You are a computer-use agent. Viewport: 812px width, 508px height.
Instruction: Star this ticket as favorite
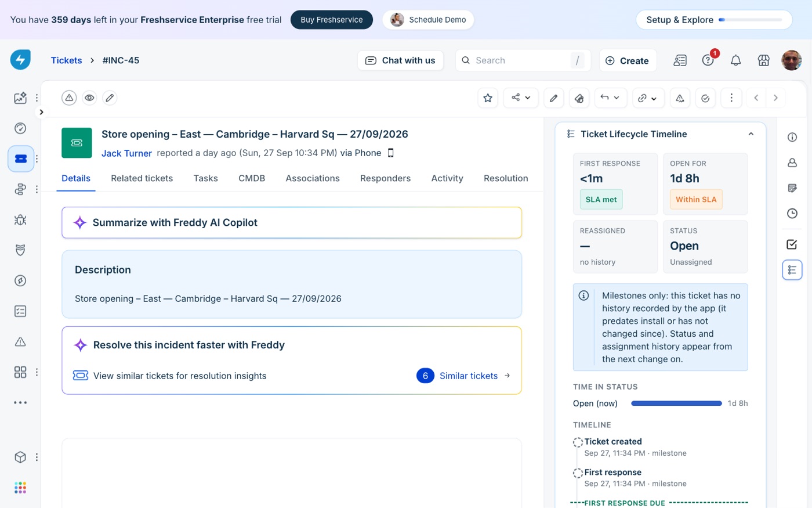coord(488,98)
